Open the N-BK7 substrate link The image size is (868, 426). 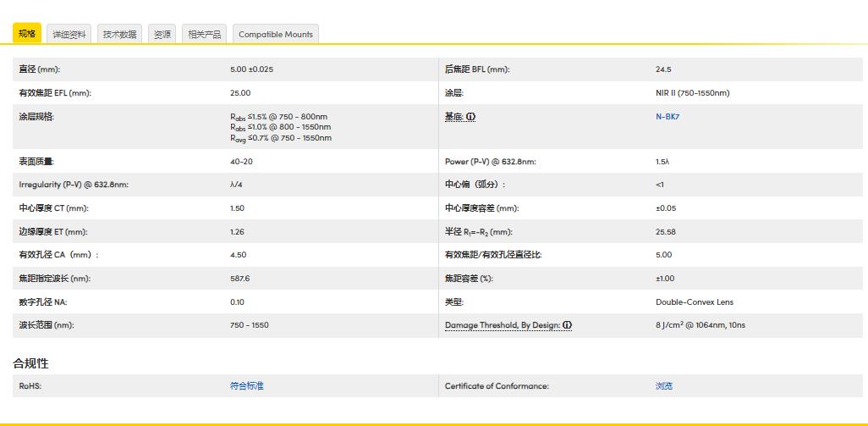[667, 117]
